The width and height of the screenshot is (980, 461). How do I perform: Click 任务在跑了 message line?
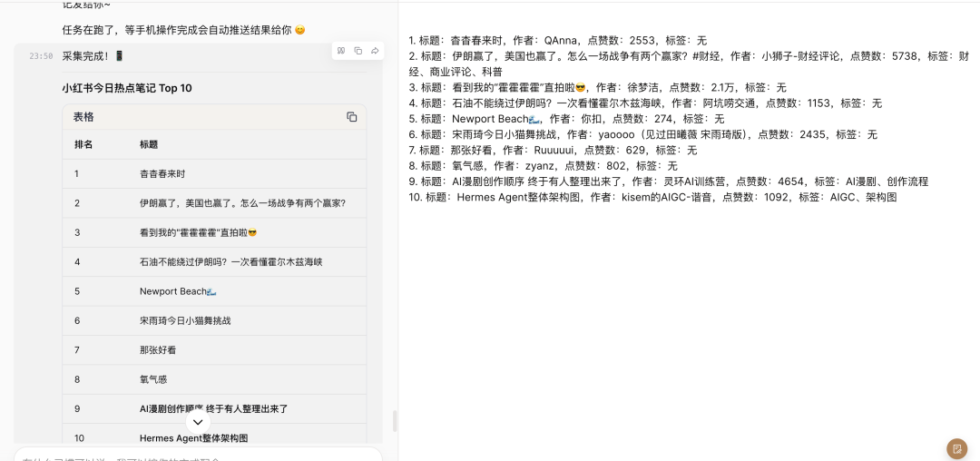pyautogui.click(x=183, y=29)
